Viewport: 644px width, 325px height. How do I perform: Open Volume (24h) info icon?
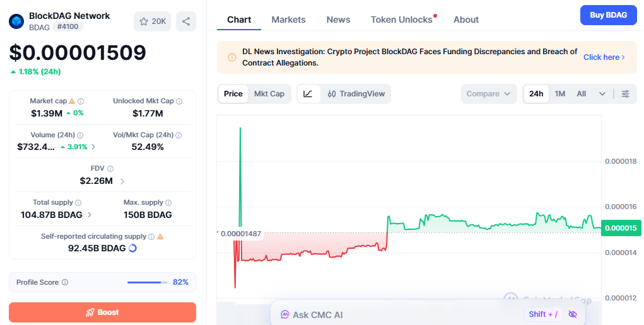pos(80,135)
